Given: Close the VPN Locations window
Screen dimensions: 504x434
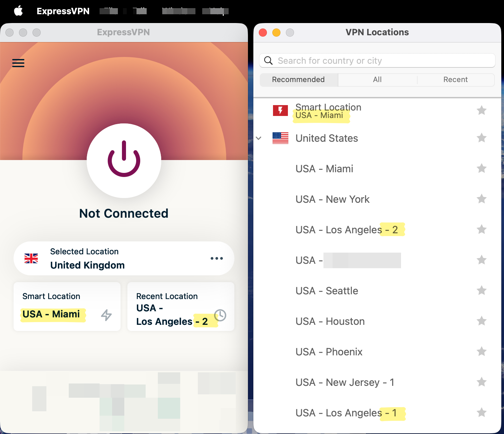Looking at the screenshot, I should tap(263, 33).
